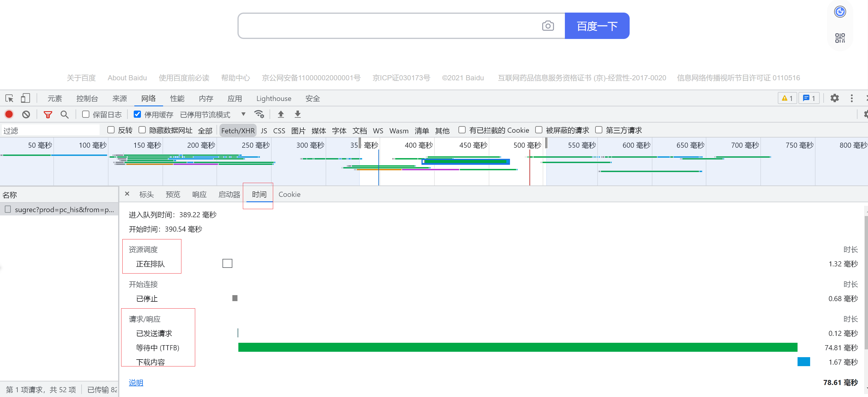Open DevTools more options menu
The image size is (868, 397).
click(852, 98)
